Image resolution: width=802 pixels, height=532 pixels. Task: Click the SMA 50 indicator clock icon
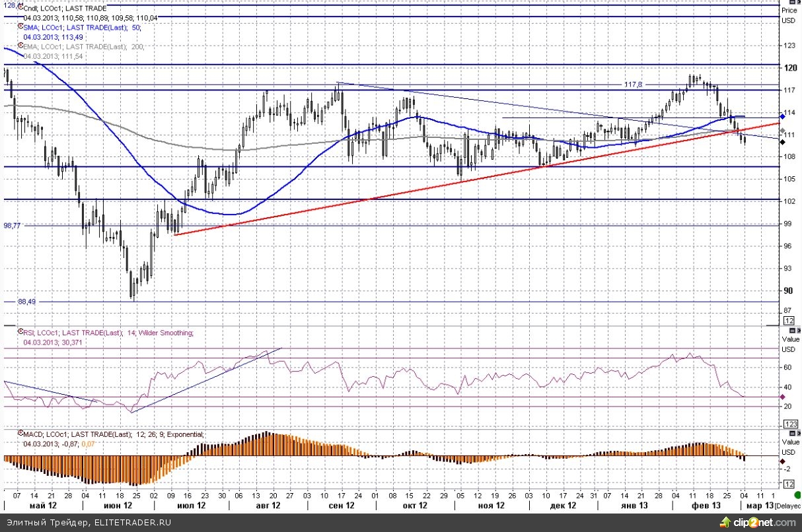(x=20, y=28)
